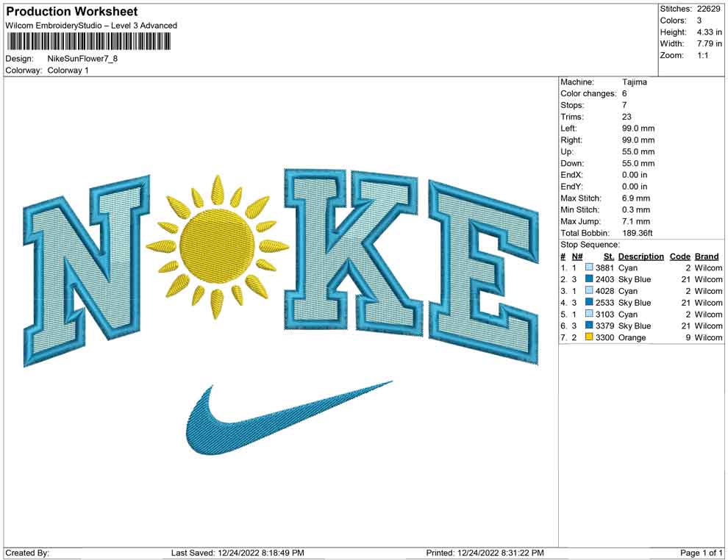This screenshot has height=560, width=728.
Task: Click the Zoom value 1:1
Action: click(702, 55)
